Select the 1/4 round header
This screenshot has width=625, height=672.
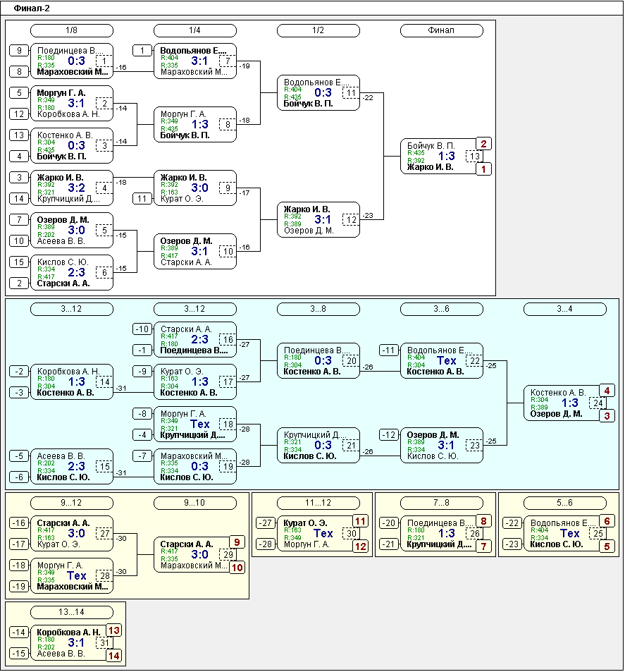pos(195,30)
